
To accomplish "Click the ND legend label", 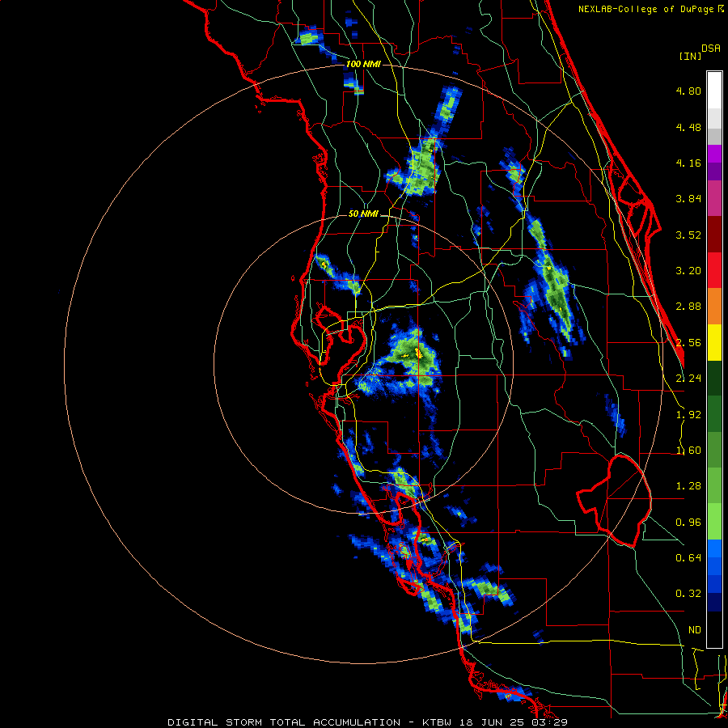I will pos(695,630).
